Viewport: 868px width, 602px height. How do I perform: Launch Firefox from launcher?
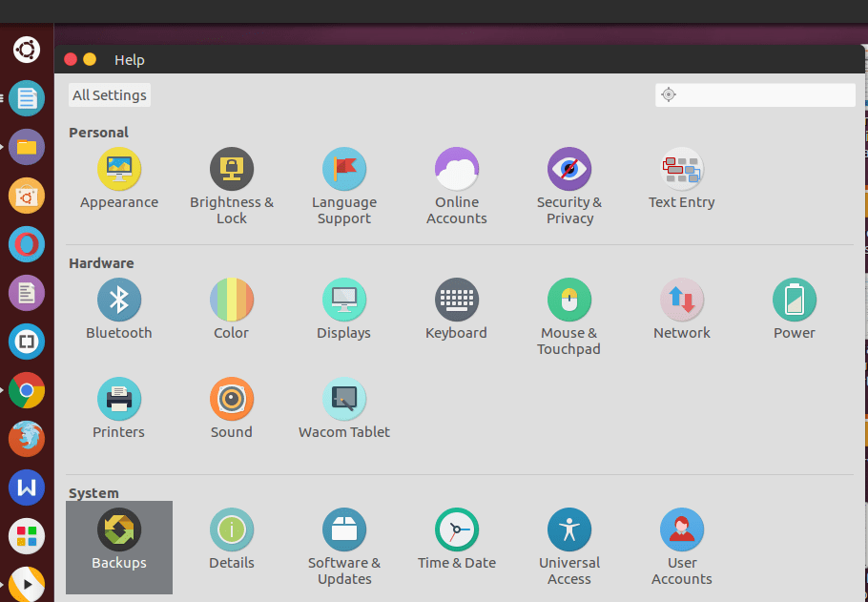27,439
